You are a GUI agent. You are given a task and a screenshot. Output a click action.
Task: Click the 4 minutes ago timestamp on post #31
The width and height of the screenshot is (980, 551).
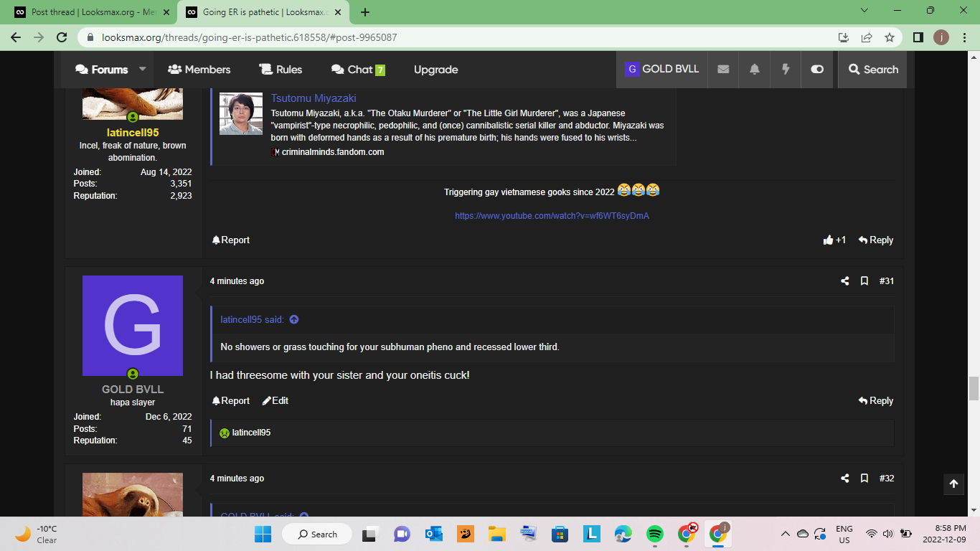[237, 281]
